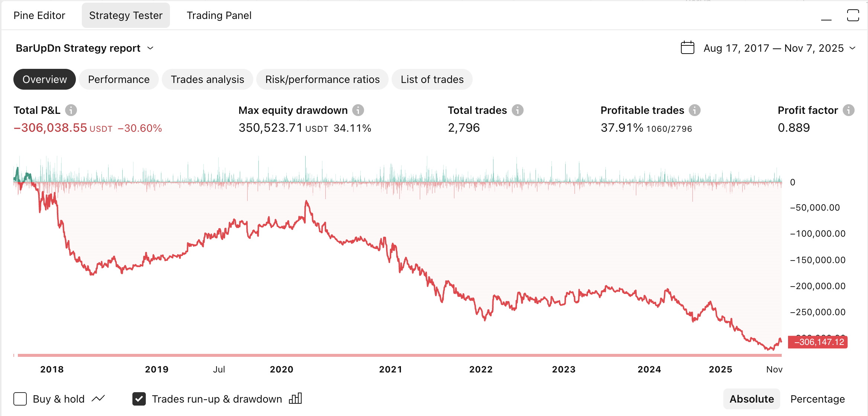Click the Total trades info icon
868x416 pixels.
[517, 110]
